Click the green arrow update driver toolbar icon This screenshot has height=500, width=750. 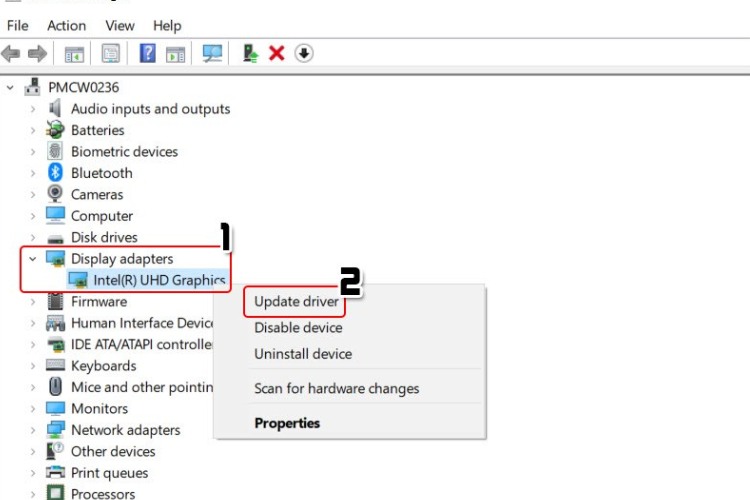[x=250, y=53]
